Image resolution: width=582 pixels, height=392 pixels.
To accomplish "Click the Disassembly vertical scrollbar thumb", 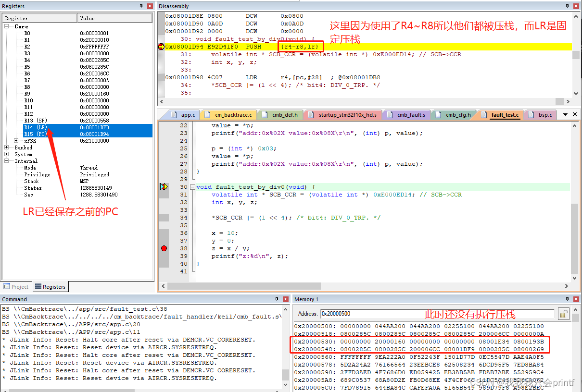I will (576, 55).
